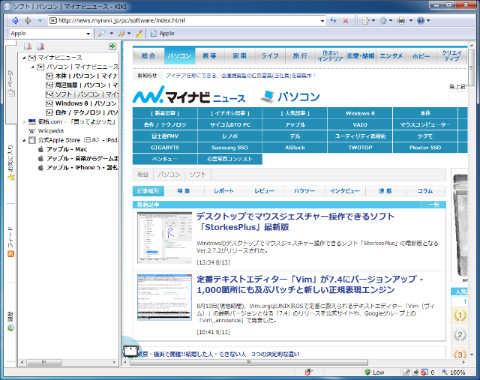Image resolution: width=480 pixels, height=380 pixels.
Task: Select the ソフト | パソコン tree item
Action: pyautogui.click(x=82, y=94)
